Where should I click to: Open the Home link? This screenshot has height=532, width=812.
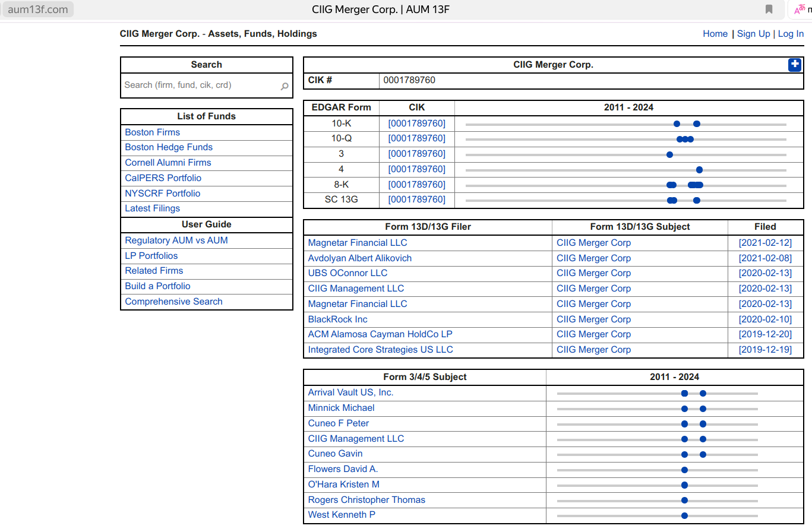coord(715,34)
